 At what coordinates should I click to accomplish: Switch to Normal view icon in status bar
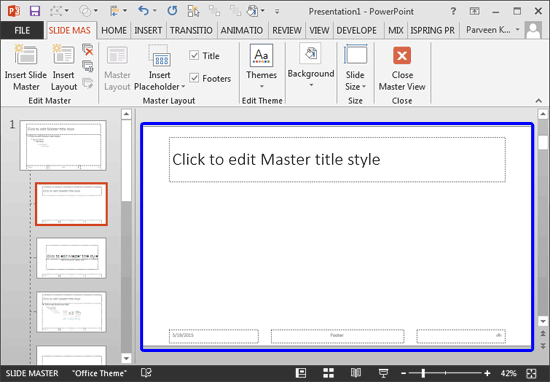(x=301, y=373)
